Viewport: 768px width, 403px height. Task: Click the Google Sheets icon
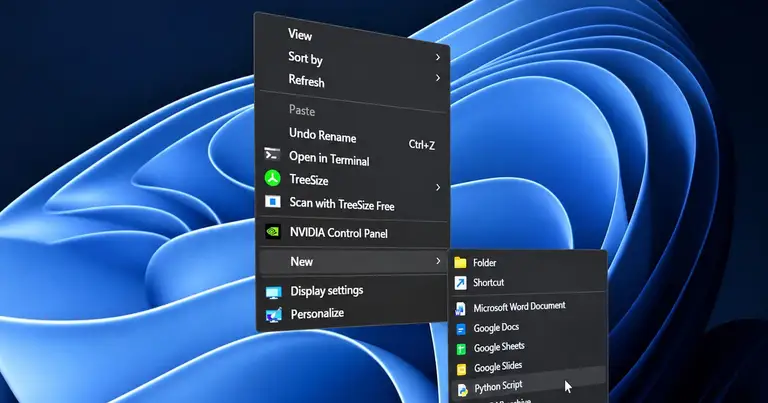pyautogui.click(x=461, y=349)
